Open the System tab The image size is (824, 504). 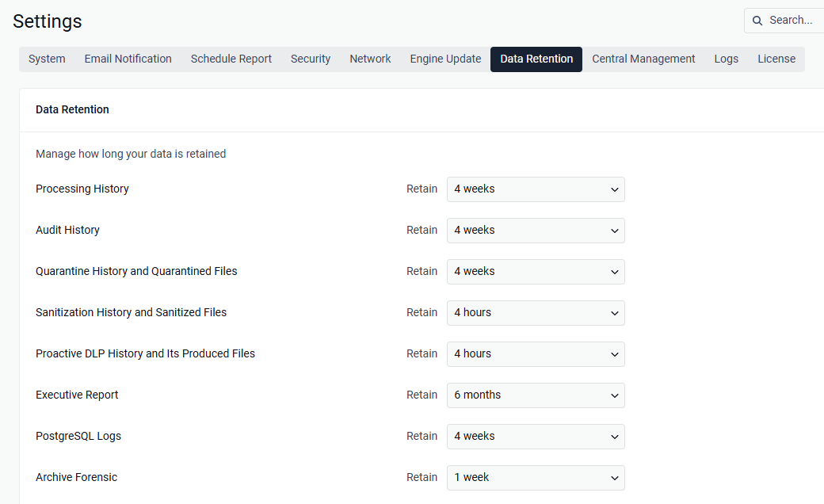tap(47, 59)
